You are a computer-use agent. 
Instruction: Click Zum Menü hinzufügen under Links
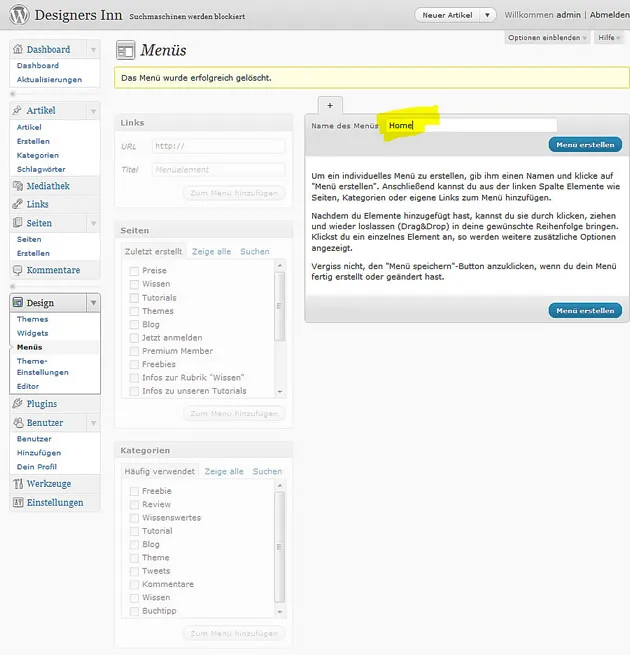(x=234, y=193)
